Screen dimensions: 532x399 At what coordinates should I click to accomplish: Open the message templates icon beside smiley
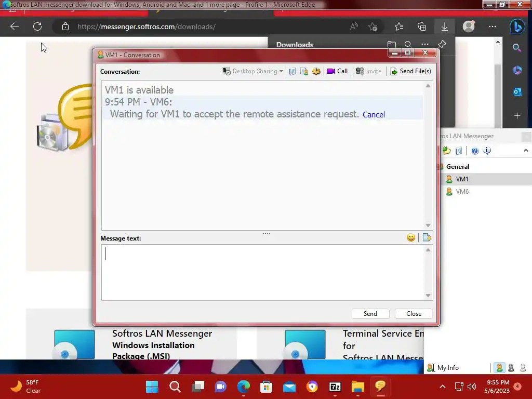tap(427, 237)
